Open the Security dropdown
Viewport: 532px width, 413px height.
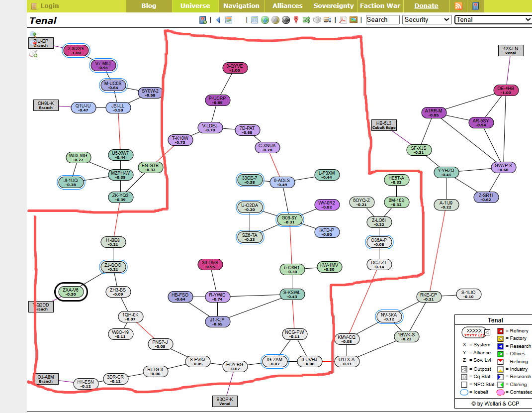click(x=427, y=20)
